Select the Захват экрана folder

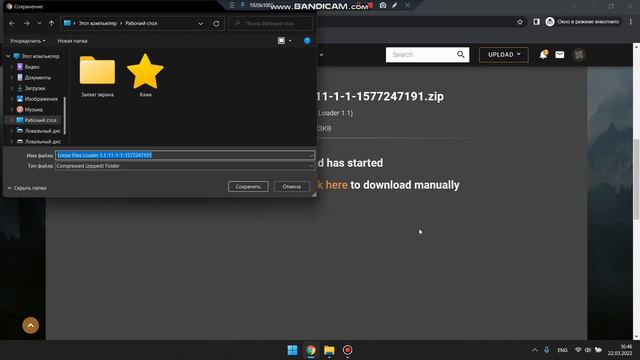click(97, 76)
